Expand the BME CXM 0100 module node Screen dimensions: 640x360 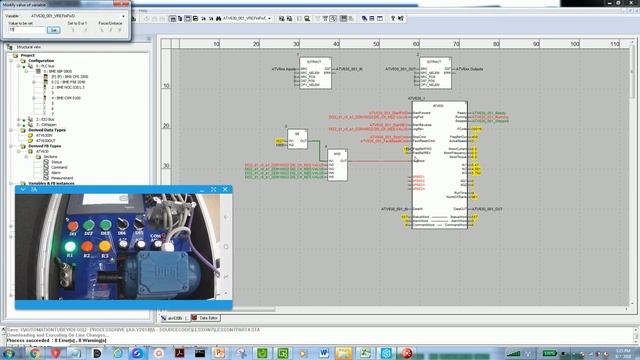pos(34,98)
